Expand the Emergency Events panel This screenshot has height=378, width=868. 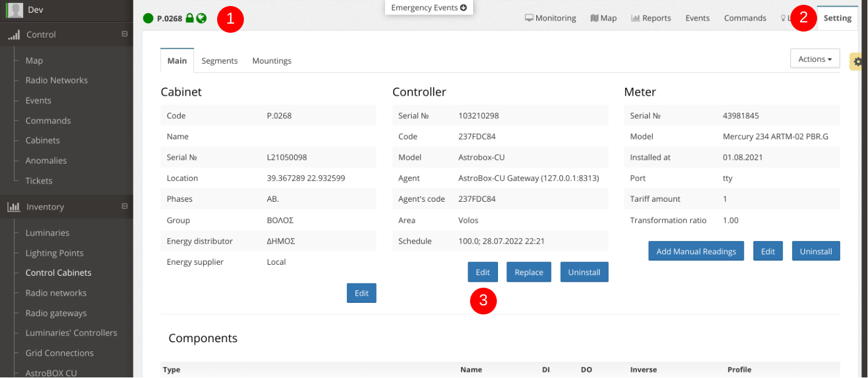pos(429,8)
